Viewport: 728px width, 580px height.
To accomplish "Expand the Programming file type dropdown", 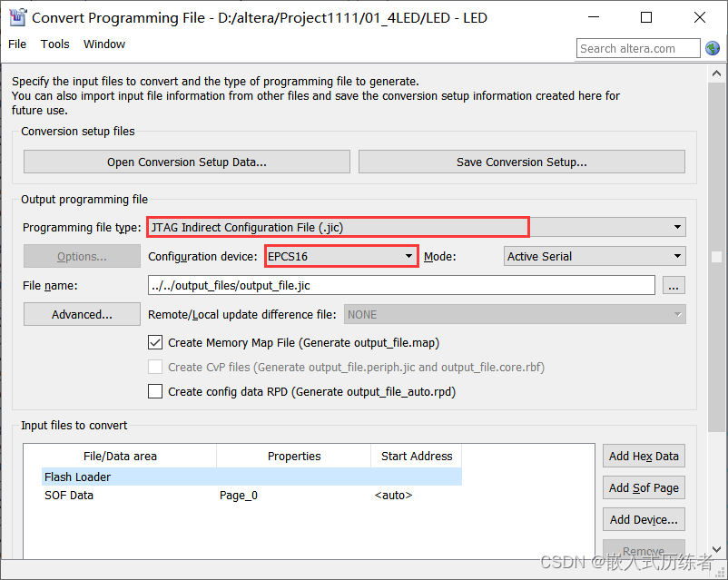I will coord(417,227).
